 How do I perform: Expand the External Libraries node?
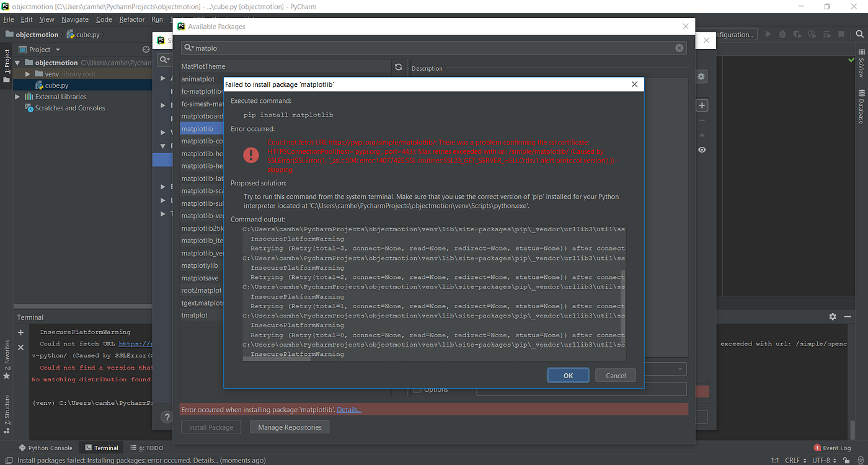click(17, 97)
